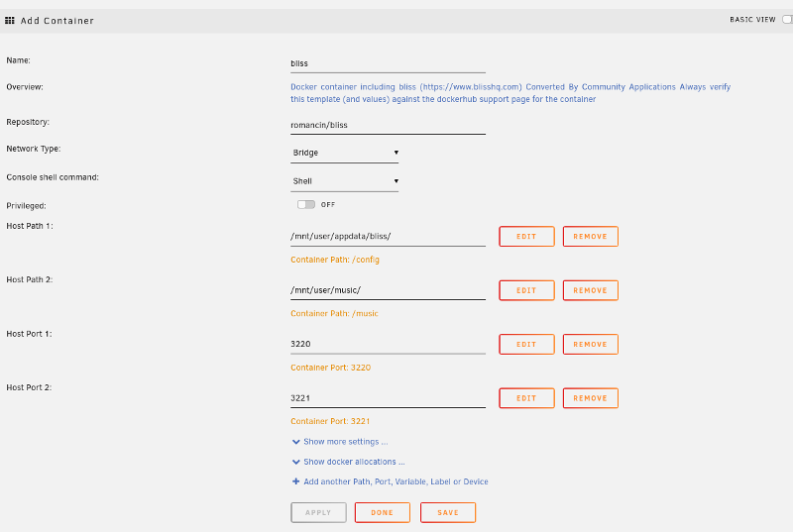Viewport: 793px width, 532px height.
Task: Click the 'Container Path: /music' text
Action: tap(334, 314)
